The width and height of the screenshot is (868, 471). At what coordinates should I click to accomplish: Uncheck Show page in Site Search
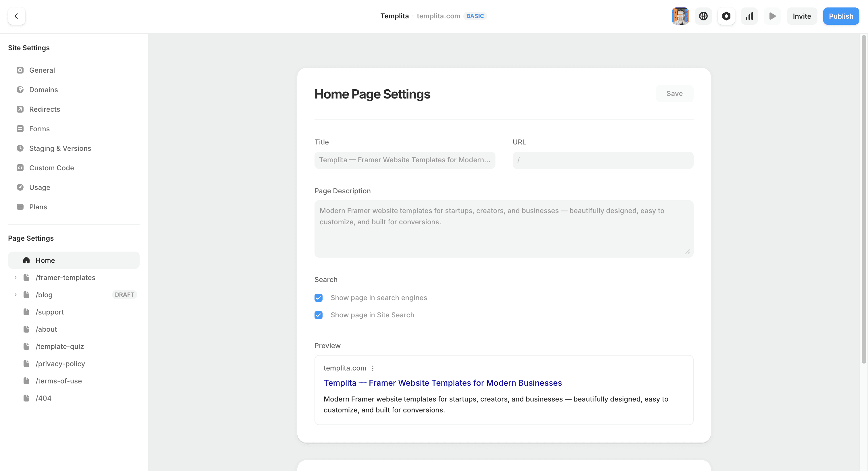[319, 315]
